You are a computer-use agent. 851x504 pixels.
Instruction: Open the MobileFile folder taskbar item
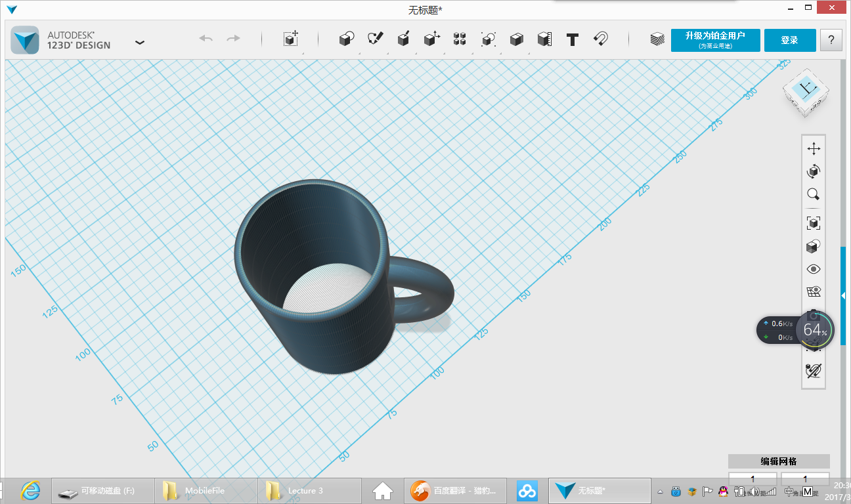pos(206,491)
